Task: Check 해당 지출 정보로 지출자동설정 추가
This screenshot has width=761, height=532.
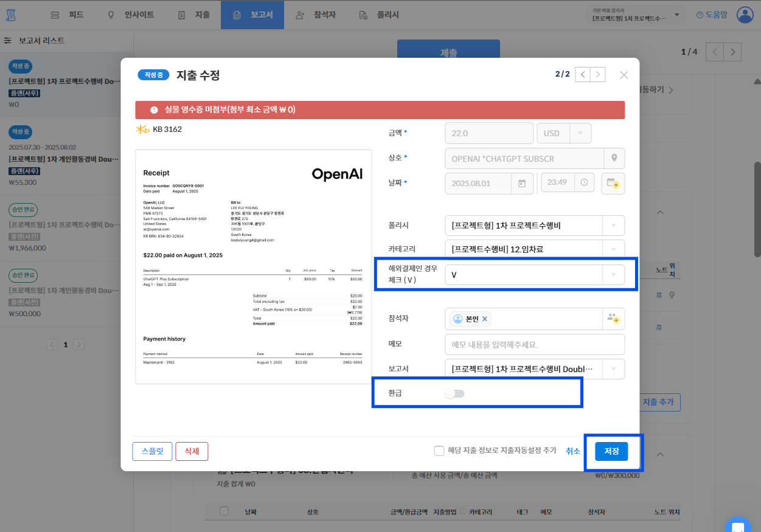Action: point(439,451)
